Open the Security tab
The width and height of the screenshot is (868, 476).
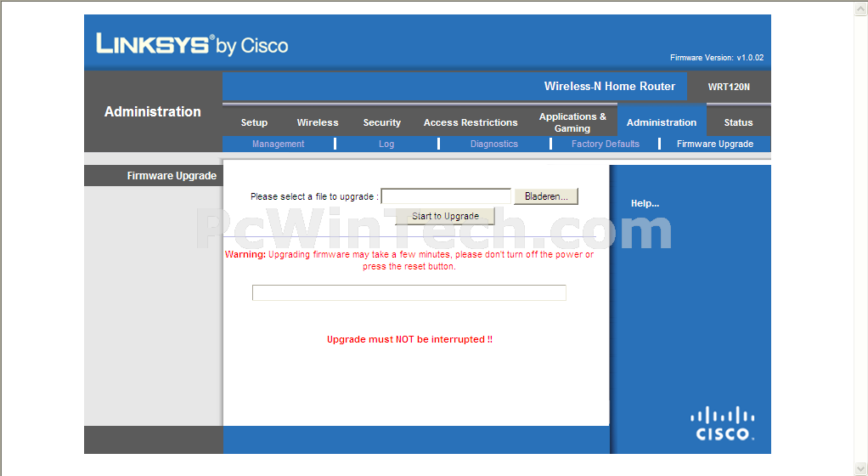(x=382, y=122)
